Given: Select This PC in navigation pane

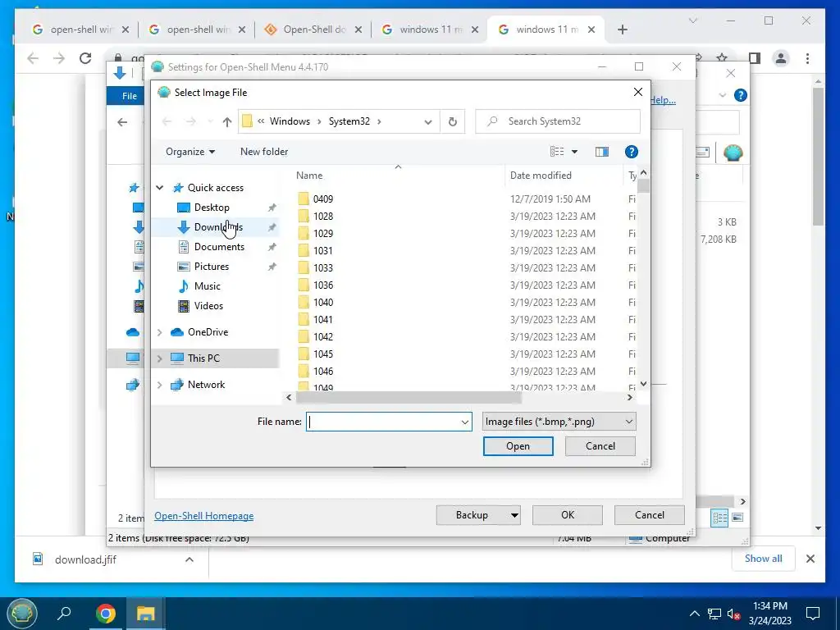Looking at the screenshot, I should [x=203, y=358].
